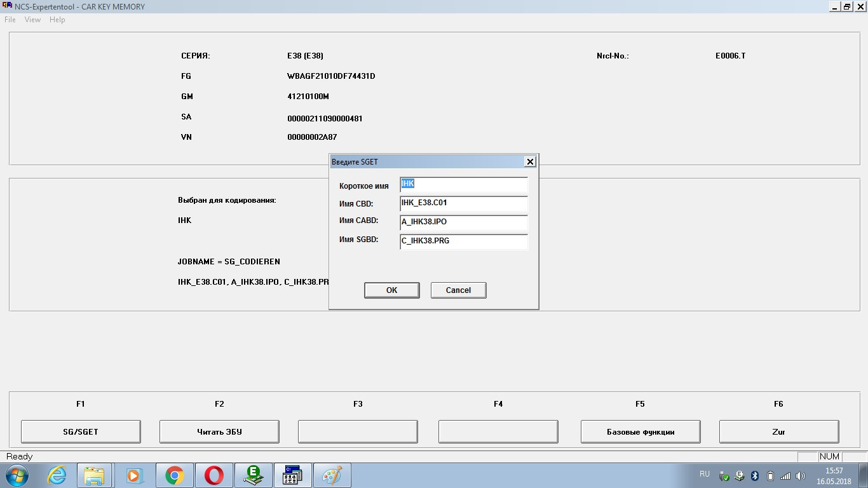The height and width of the screenshot is (488, 868).
Task: Focus the Короткое имя field containing IHK
Action: [464, 184]
